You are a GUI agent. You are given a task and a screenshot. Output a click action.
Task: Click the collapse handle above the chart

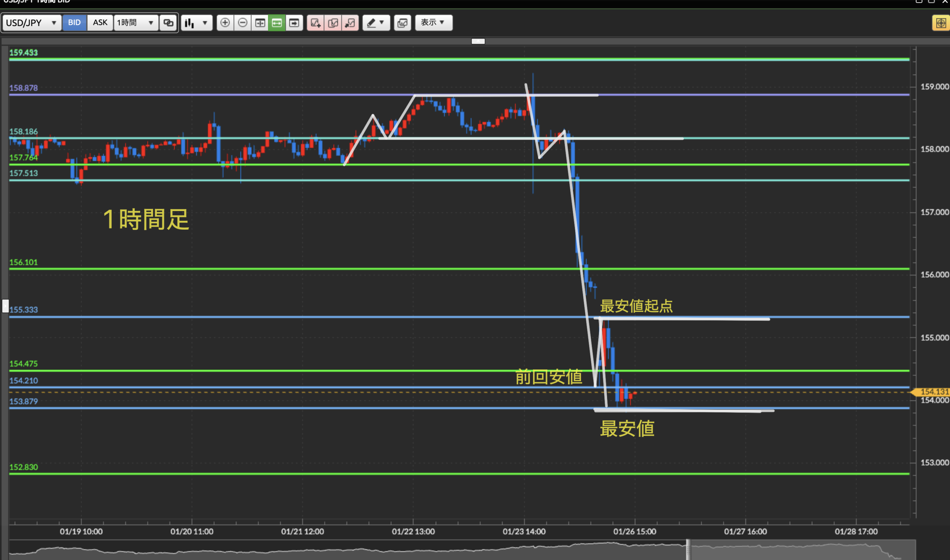(478, 41)
